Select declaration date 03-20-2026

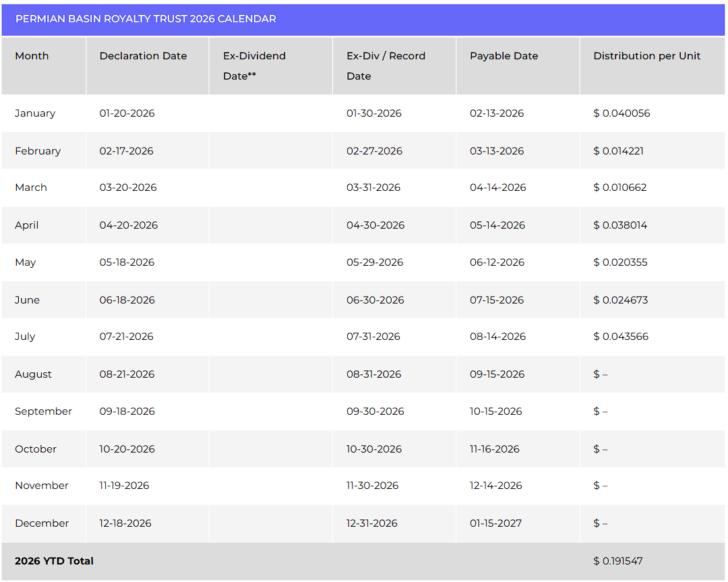[128, 187]
